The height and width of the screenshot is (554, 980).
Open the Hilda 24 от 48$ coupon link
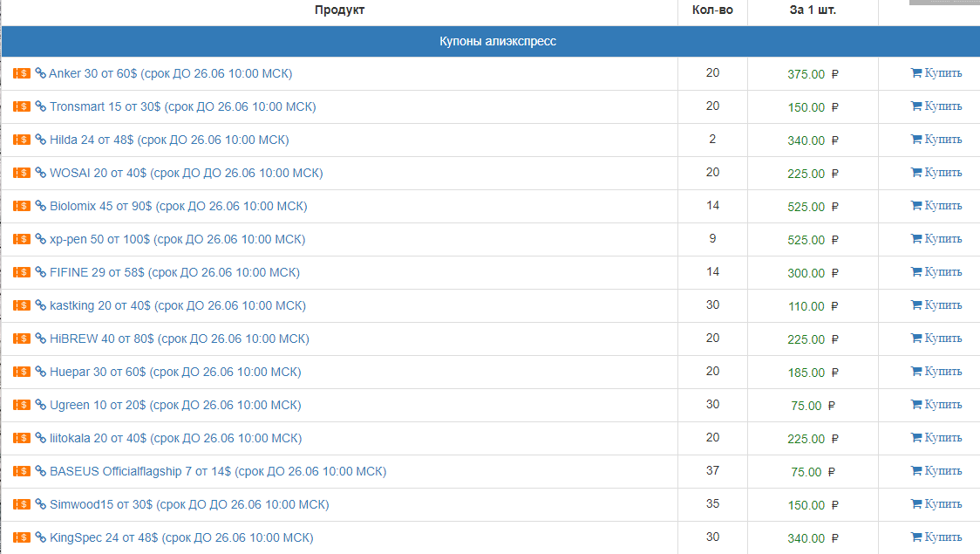169,140
